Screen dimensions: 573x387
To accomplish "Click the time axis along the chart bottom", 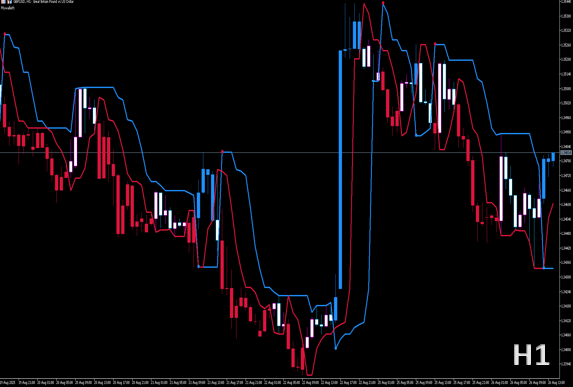I will pos(280,383).
